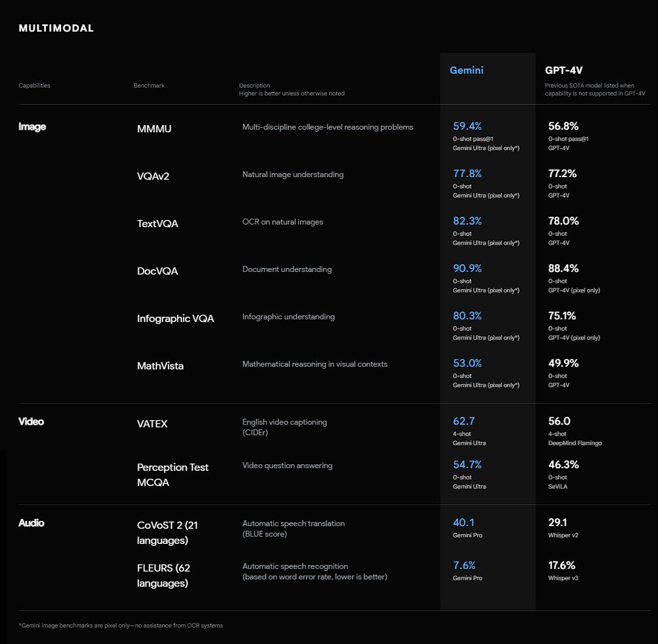Screen dimensions: 658x644
Task: Click the MULTIMODAL heading
Action: point(56,28)
